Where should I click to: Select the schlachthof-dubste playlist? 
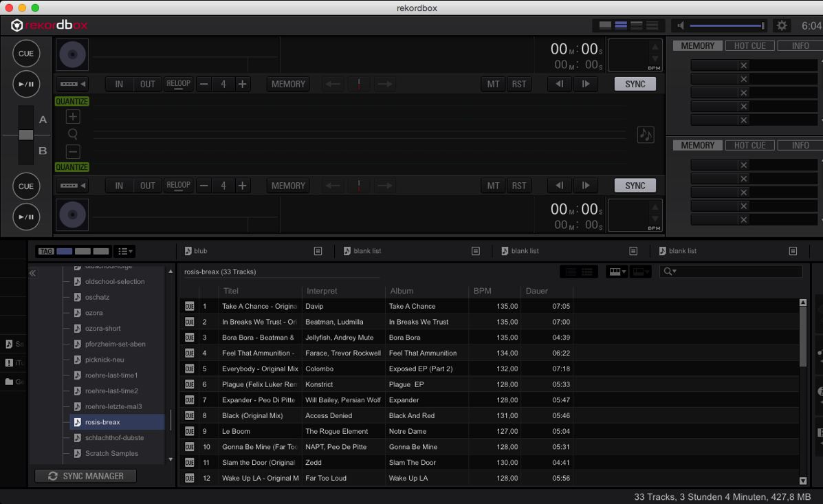point(114,438)
